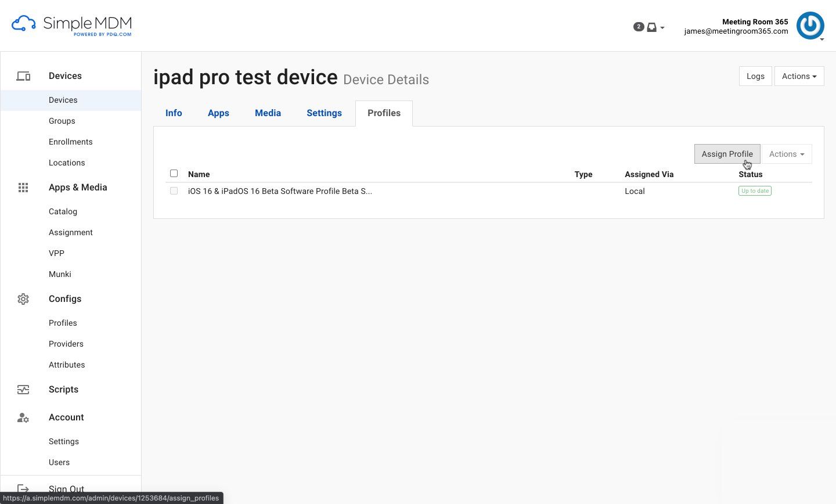Click the Local assigned-via cell

coord(635,191)
